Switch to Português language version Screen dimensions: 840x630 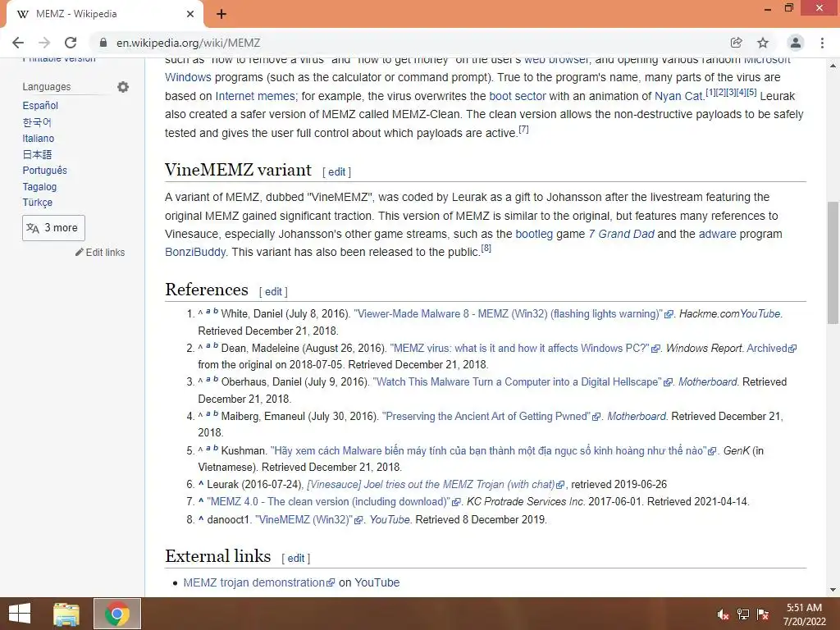(x=45, y=171)
